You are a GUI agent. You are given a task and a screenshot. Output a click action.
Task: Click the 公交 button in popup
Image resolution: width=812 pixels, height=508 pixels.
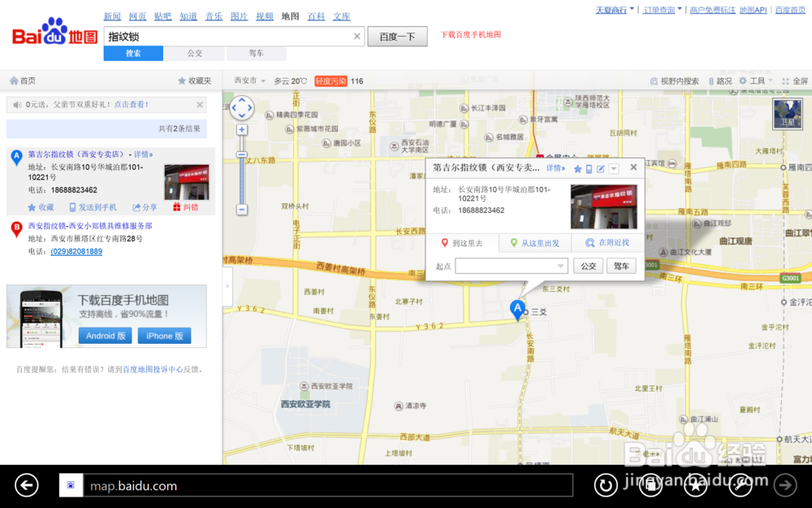[588, 266]
